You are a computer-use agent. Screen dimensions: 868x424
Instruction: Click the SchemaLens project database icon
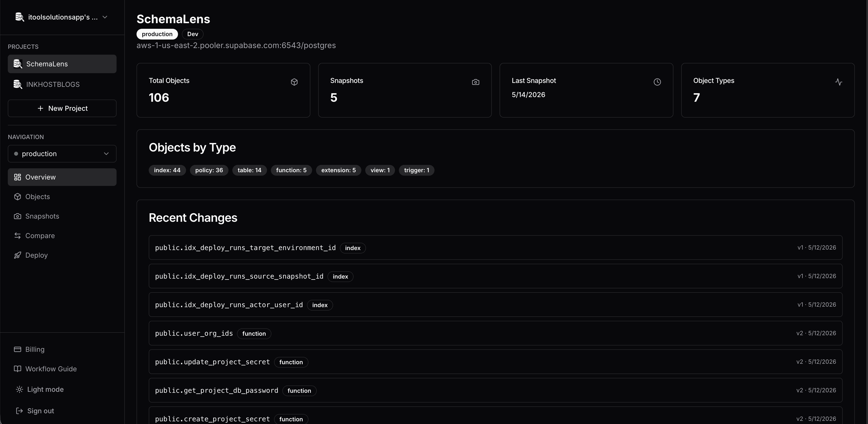(18, 64)
